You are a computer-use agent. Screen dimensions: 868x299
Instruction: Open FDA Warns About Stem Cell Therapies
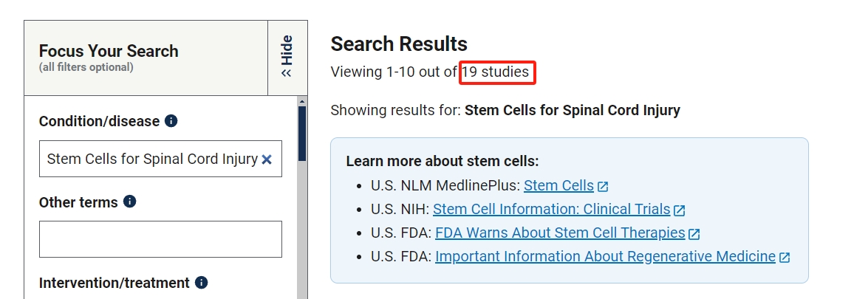coord(560,233)
